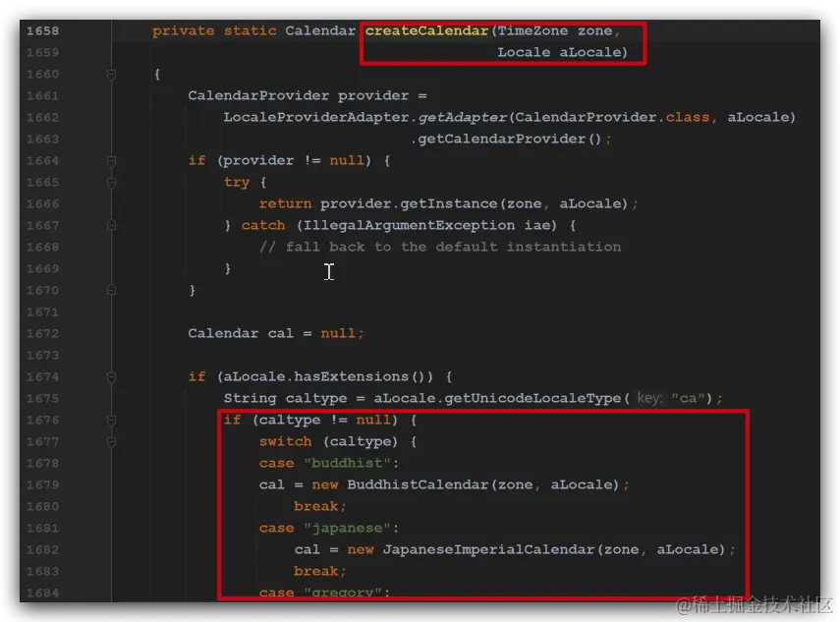Click the CalendarProvider provider declaration
Image resolution: width=840 pixels, height=622 pixels.
point(307,96)
